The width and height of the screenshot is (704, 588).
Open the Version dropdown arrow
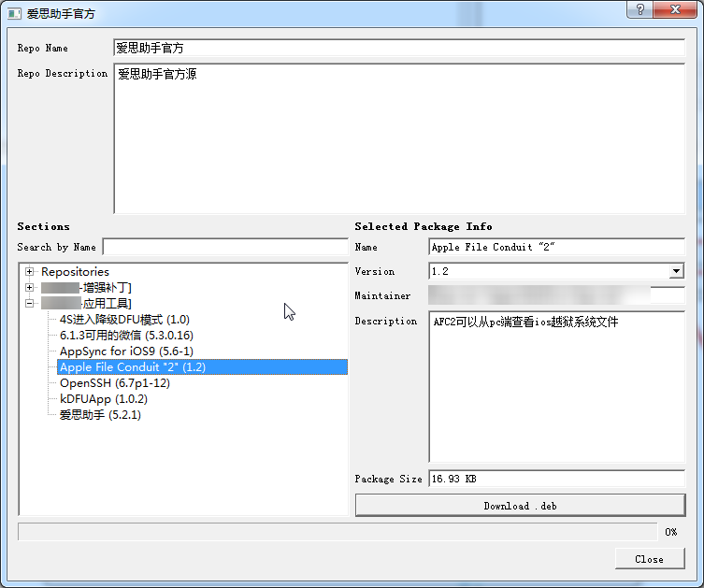[x=676, y=271]
